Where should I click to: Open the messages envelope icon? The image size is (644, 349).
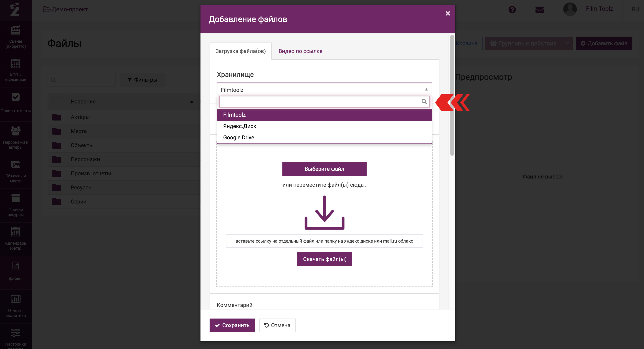(x=540, y=10)
